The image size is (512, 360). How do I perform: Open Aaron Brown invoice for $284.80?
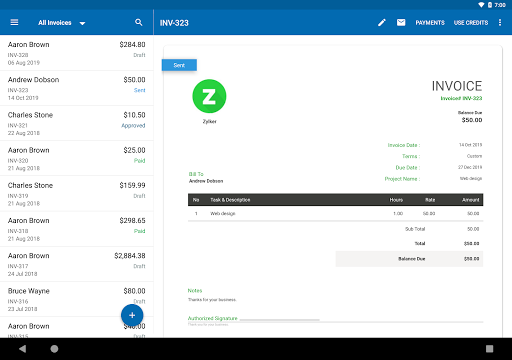click(x=77, y=53)
